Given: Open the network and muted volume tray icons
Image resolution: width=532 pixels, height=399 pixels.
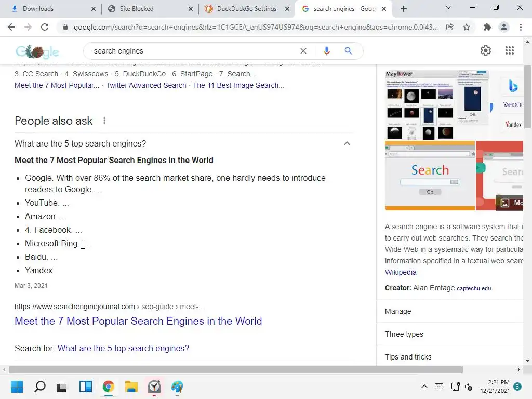Looking at the screenshot, I should click(x=462, y=387).
